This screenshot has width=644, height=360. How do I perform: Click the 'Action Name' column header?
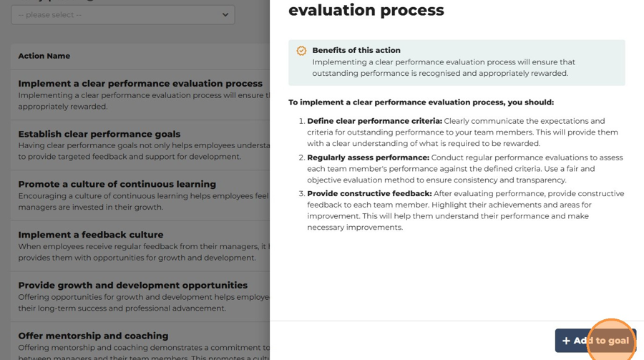coord(44,56)
